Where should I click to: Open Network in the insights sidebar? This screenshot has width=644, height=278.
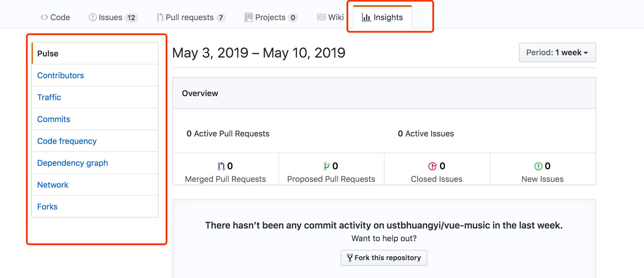pyautogui.click(x=53, y=185)
